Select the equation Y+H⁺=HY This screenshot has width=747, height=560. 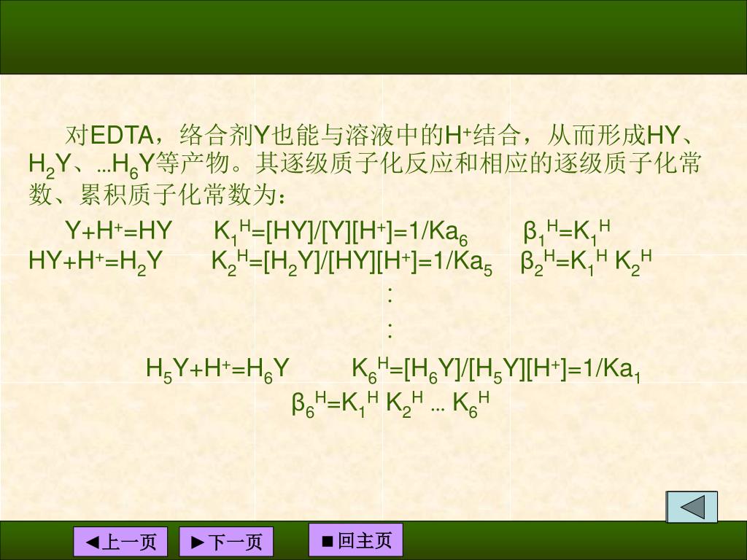point(119,231)
